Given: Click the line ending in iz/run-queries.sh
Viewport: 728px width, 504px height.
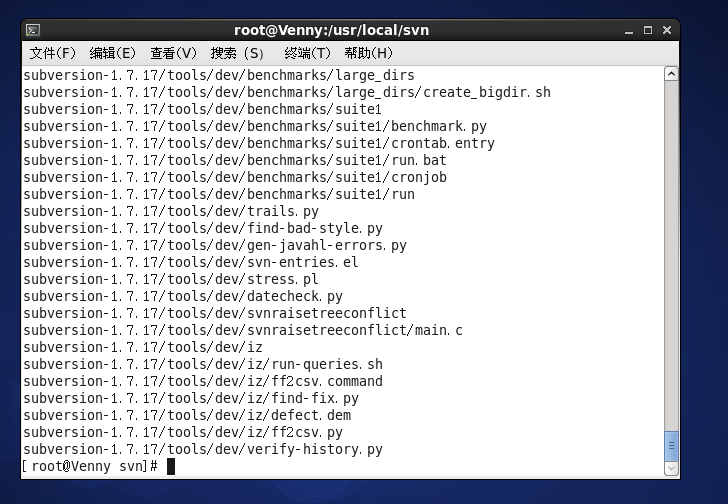Looking at the screenshot, I should tap(203, 364).
